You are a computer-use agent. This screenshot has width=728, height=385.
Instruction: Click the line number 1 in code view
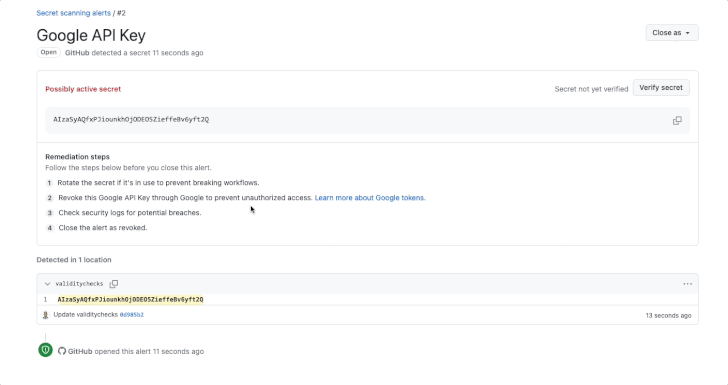coord(46,300)
